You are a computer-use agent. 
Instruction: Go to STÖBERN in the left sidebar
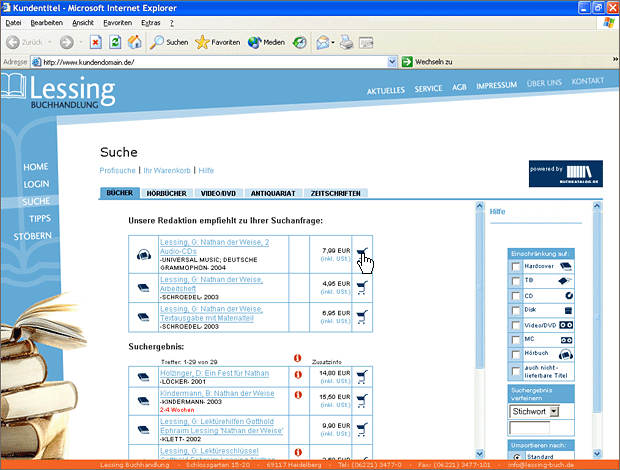32,236
